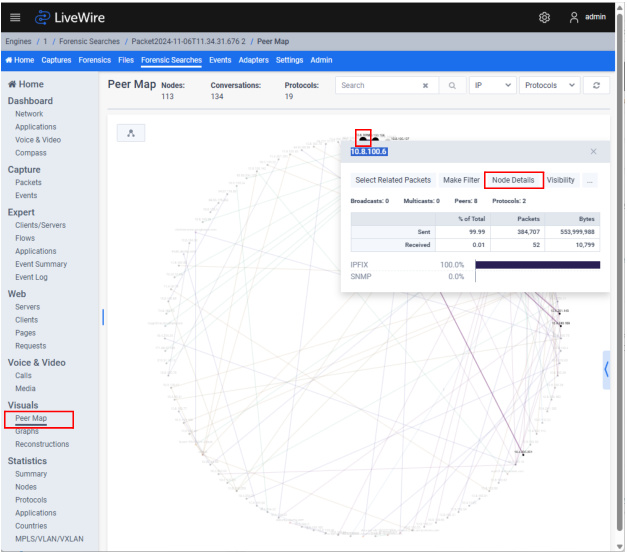Screen dimensions: 627x553
Task: Open Node Details for 10.8.100.6
Action: click(513, 180)
